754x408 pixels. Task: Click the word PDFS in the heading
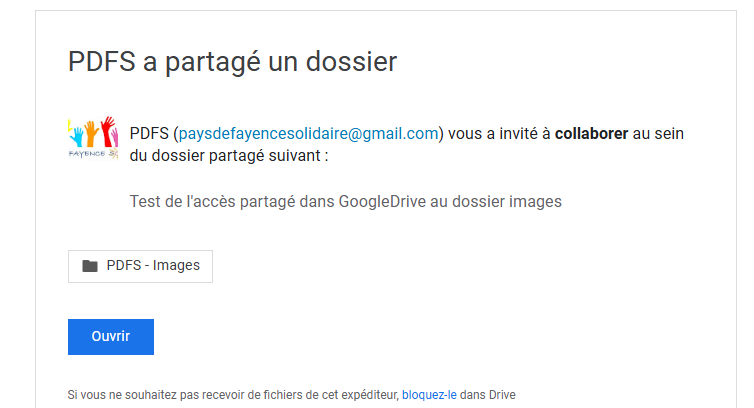pos(101,62)
